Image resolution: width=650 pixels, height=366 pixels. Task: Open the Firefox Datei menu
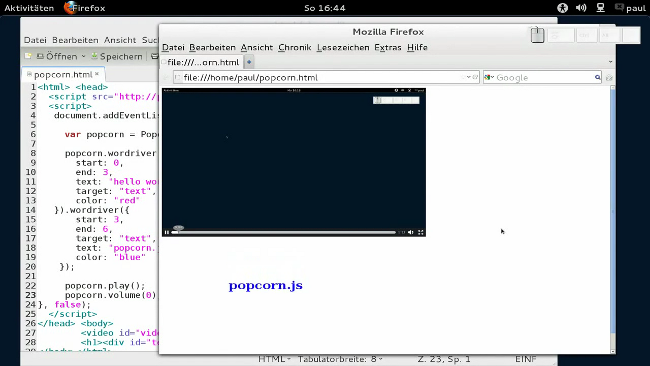click(x=173, y=48)
